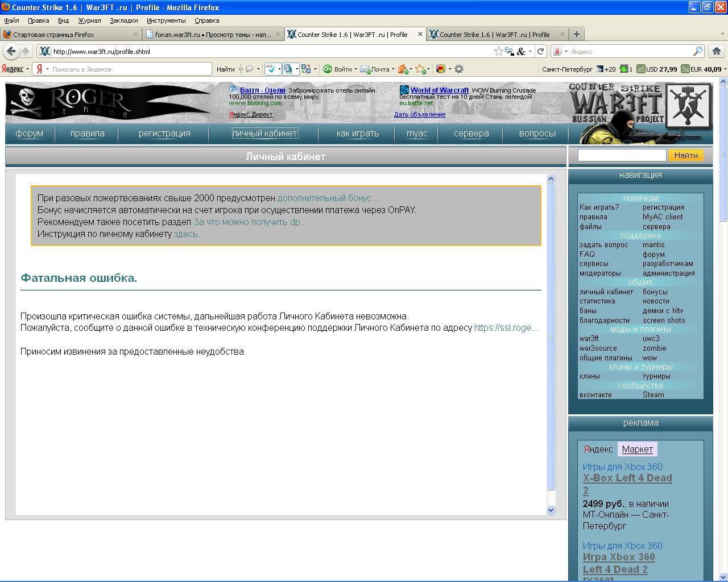Viewport: 728px width, 582px height.
Task: Open the address bar history dropdown
Action: [530, 51]
